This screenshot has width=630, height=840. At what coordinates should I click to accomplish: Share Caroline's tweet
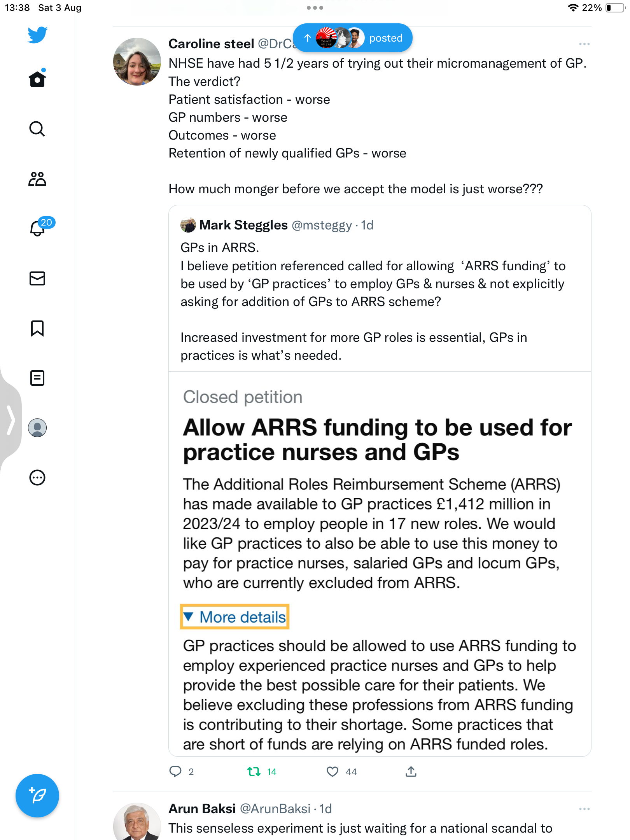coord(411,772)
